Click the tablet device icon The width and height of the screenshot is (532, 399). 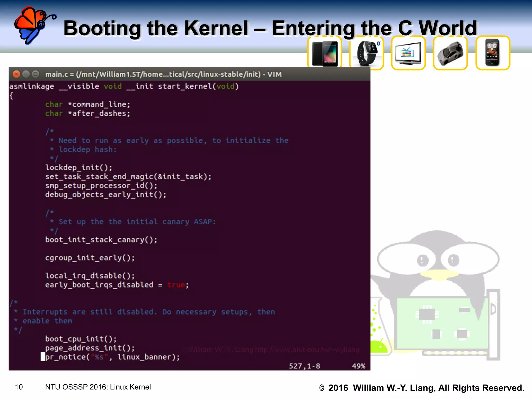[325, 54]
